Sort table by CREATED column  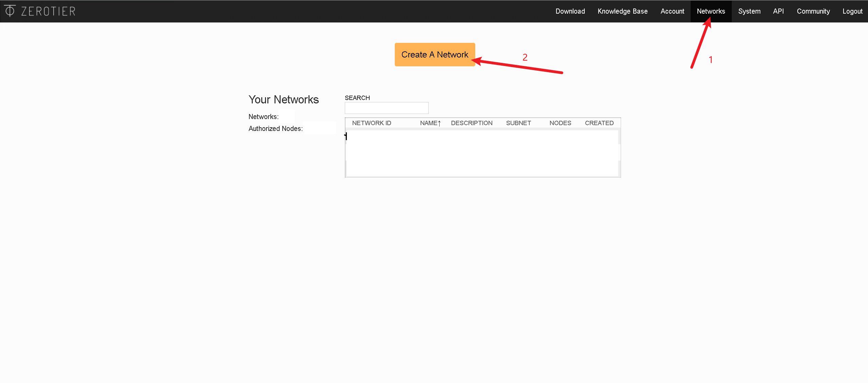pyautogui.click(x=599, y=123)
